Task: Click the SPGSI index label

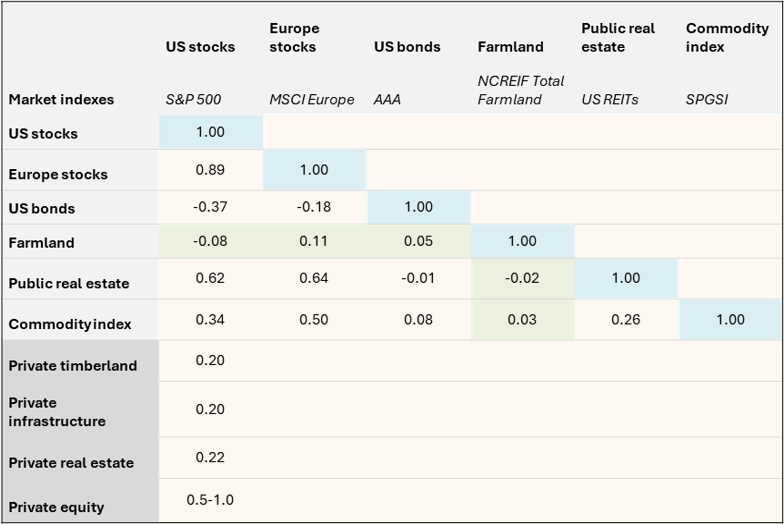Action: click(x=708, y=99)
